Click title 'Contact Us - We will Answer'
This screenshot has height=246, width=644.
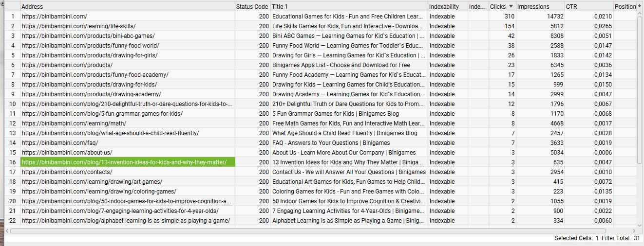(x=349, y=172)
